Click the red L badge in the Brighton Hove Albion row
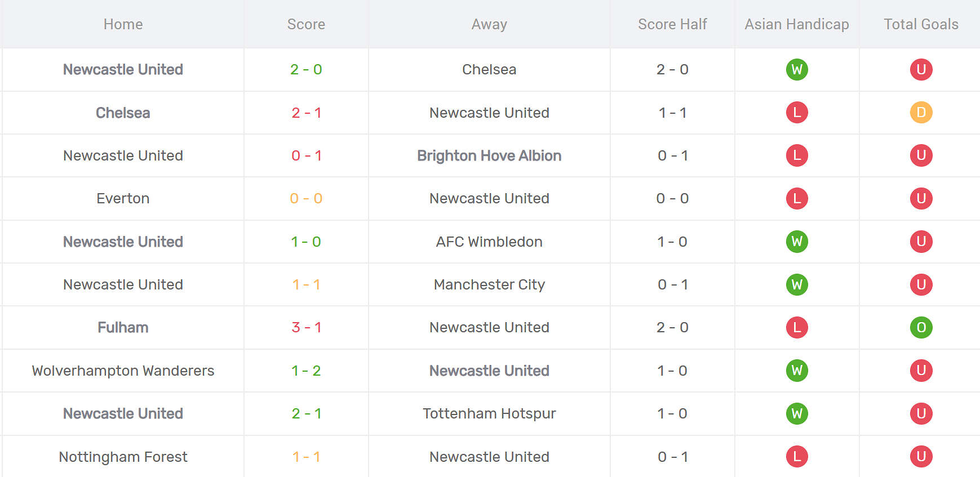980x477 pixels. 796,155
